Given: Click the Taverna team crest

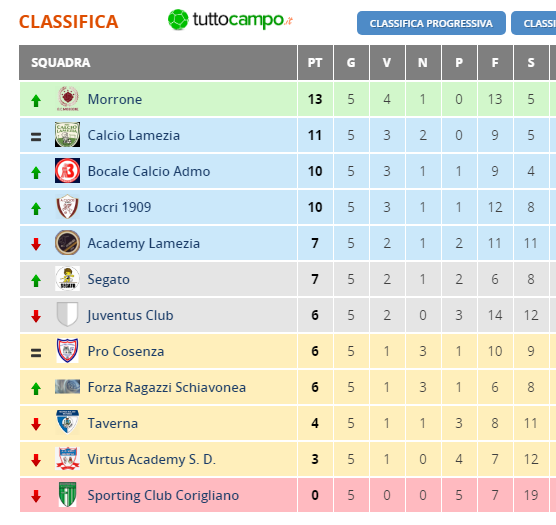Looking at the screenshot, I should (67, 423).
